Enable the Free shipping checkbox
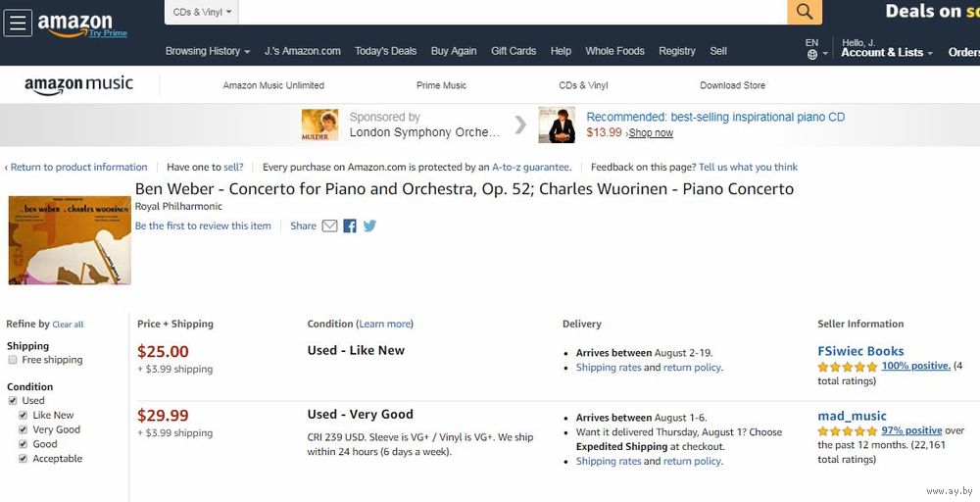 pyautogui.click(x=13, y=360)
